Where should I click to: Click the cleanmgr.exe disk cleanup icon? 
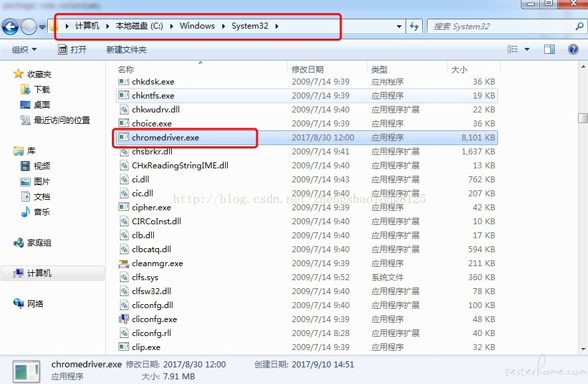click(124, 264)
